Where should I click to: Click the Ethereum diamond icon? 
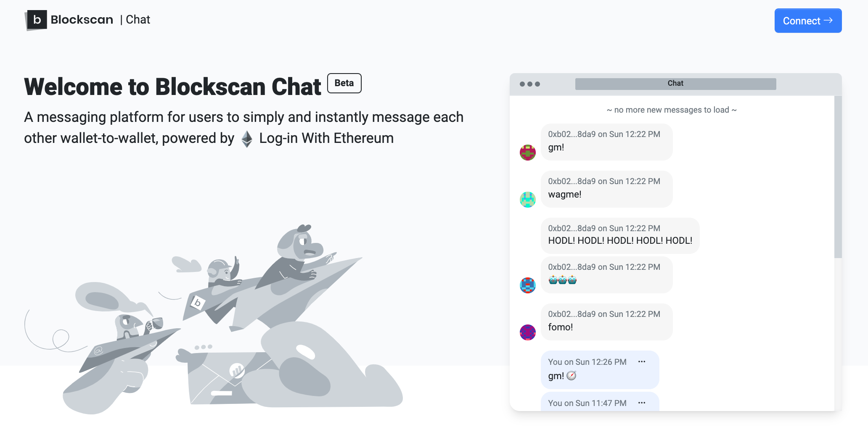247,139
